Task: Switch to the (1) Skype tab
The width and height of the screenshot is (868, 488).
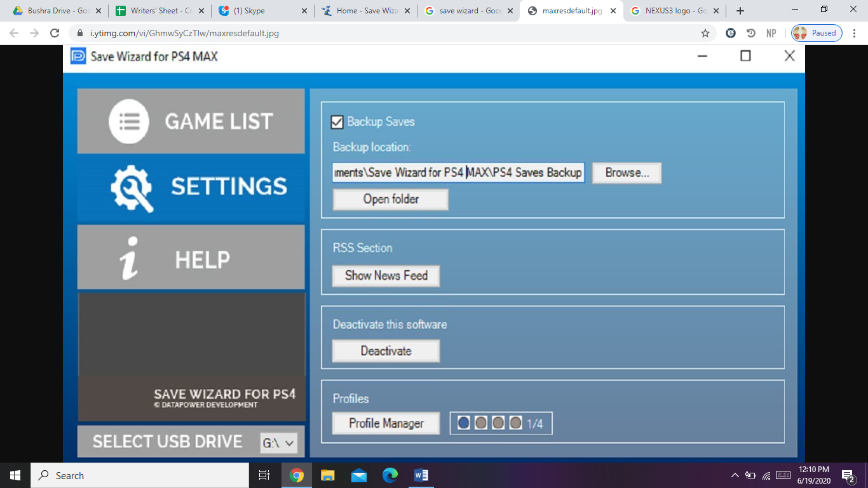Action: coord(262,11)
